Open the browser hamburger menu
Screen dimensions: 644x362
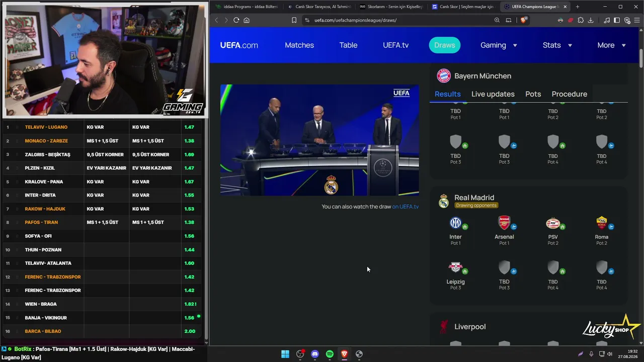click(636, 20)
